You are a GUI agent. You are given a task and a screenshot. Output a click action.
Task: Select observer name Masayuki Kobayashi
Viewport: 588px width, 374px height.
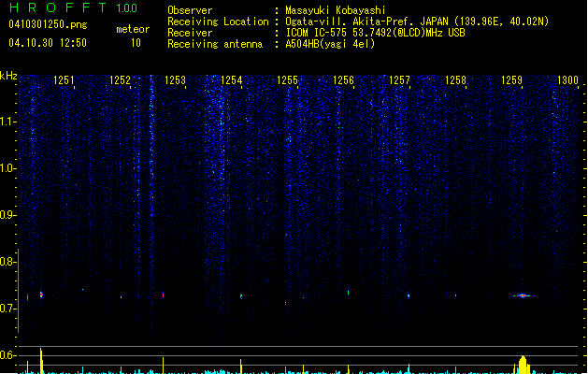(336, 10)
